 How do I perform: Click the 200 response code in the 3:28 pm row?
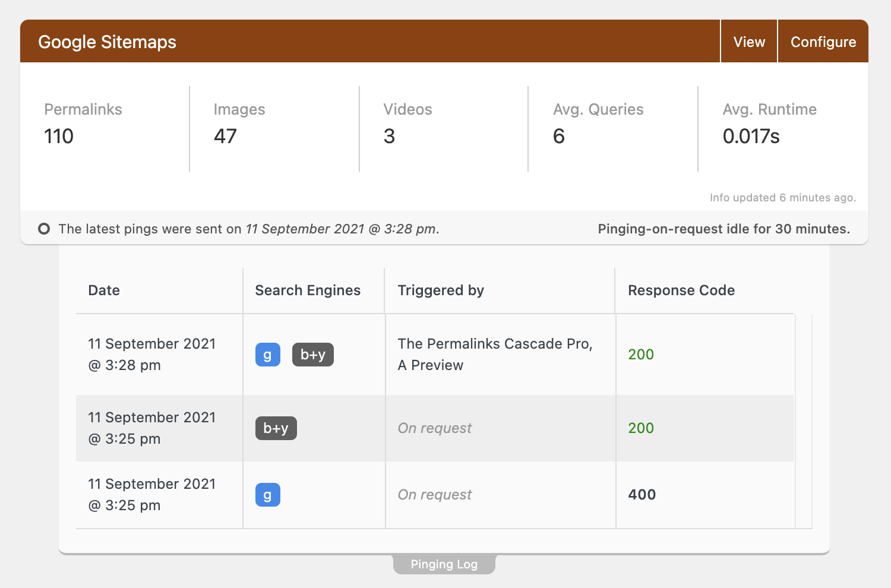641,355
